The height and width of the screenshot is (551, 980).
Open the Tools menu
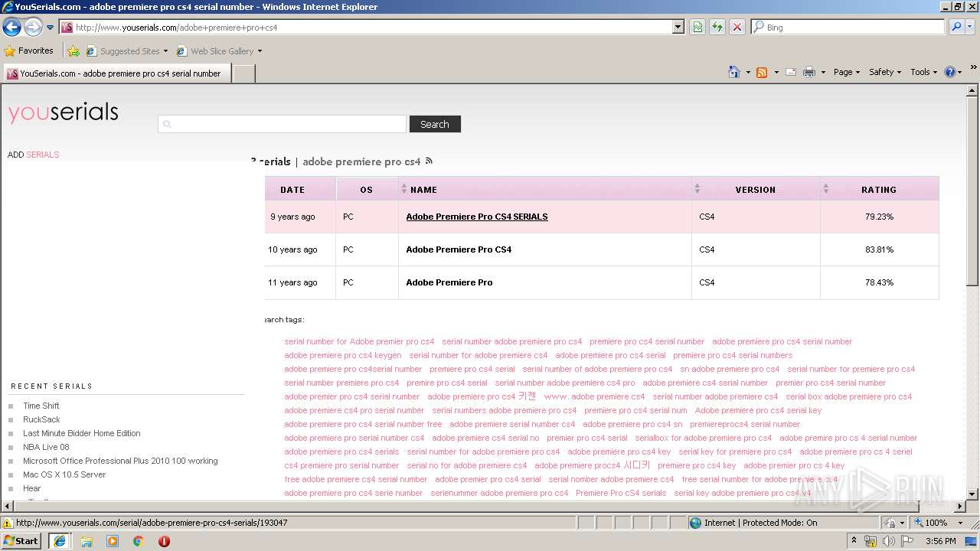tap(923, 72)
